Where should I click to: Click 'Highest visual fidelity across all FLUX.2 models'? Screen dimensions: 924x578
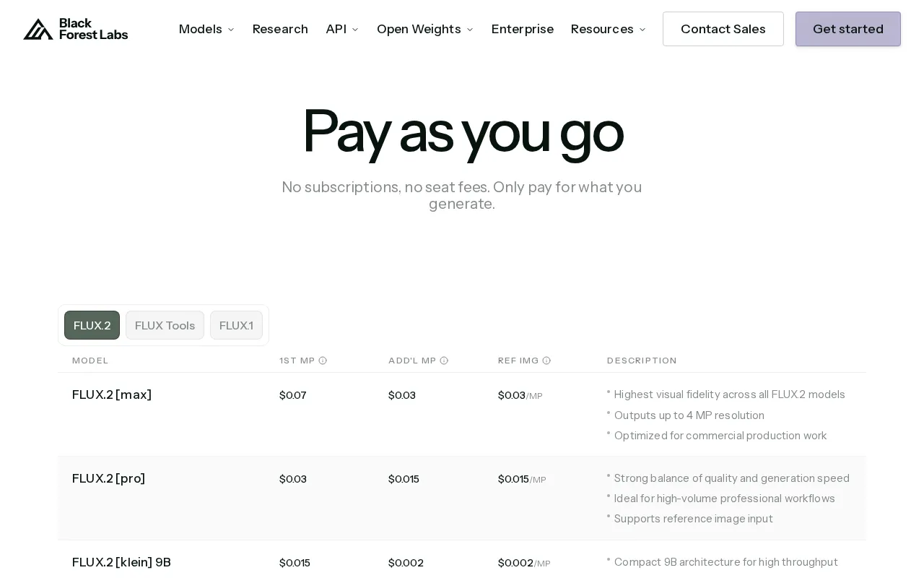pos(730,394)
